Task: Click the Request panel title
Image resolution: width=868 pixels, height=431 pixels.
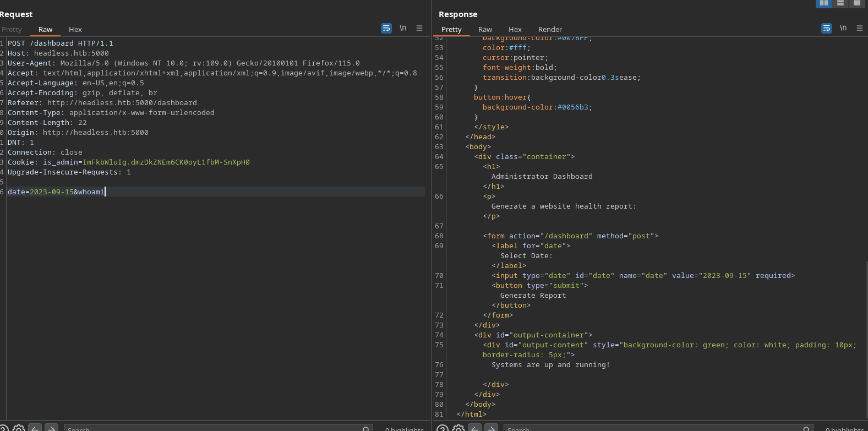Action: (x=16, y=14)
